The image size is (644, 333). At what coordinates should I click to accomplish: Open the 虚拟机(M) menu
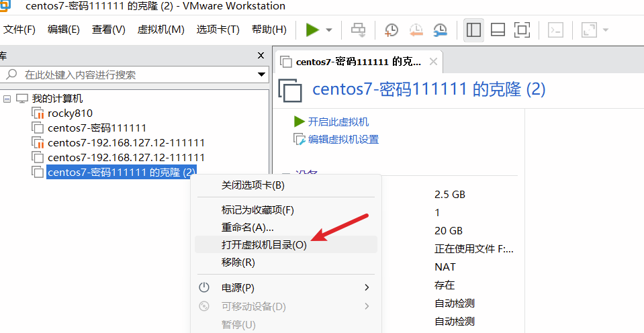coord(161,30)
